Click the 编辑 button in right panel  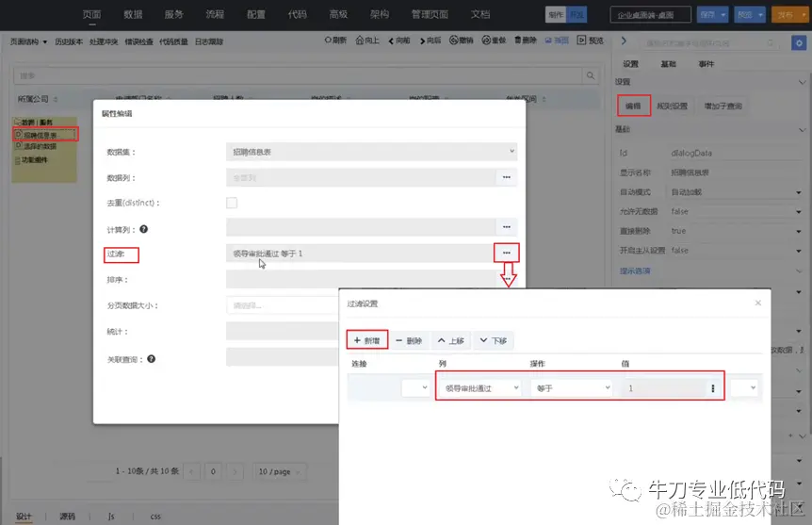pos(633,106)
